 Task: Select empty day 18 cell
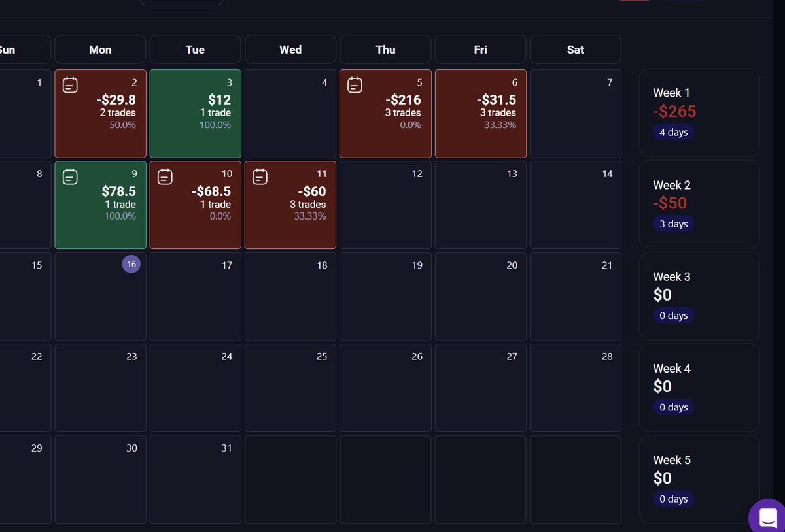[290, 297]
